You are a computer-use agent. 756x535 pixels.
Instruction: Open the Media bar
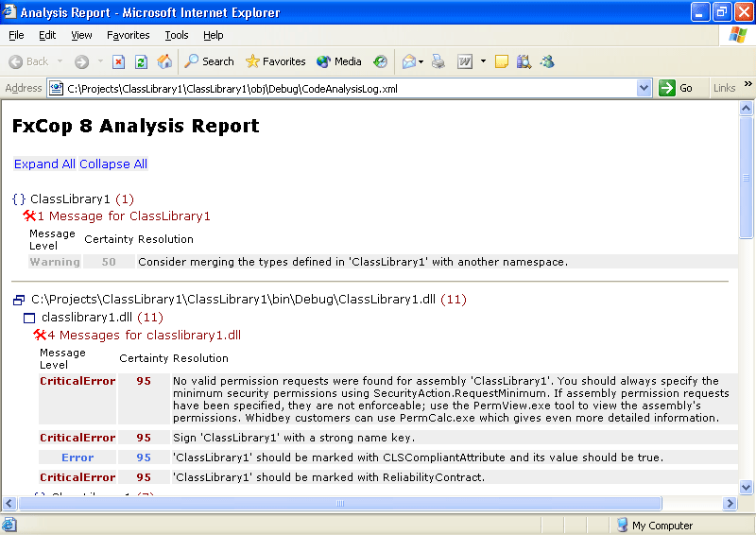coord(339,61)
